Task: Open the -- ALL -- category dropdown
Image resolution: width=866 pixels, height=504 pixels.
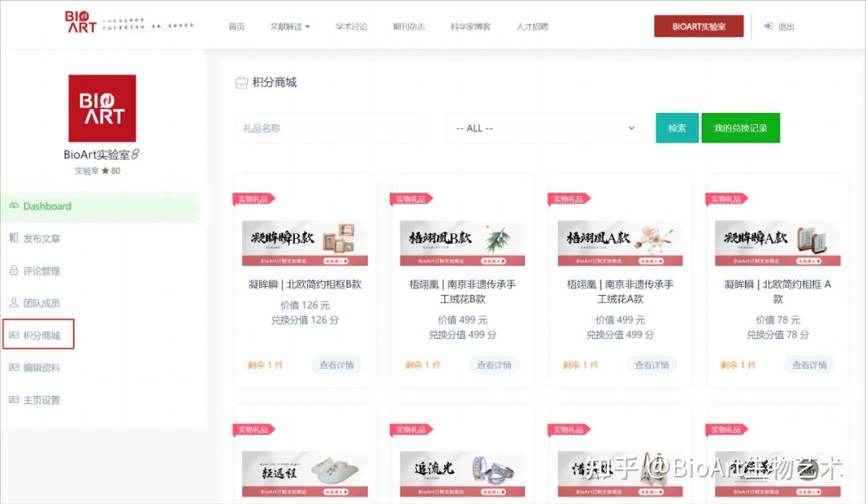Action: (x=541, y=127)
